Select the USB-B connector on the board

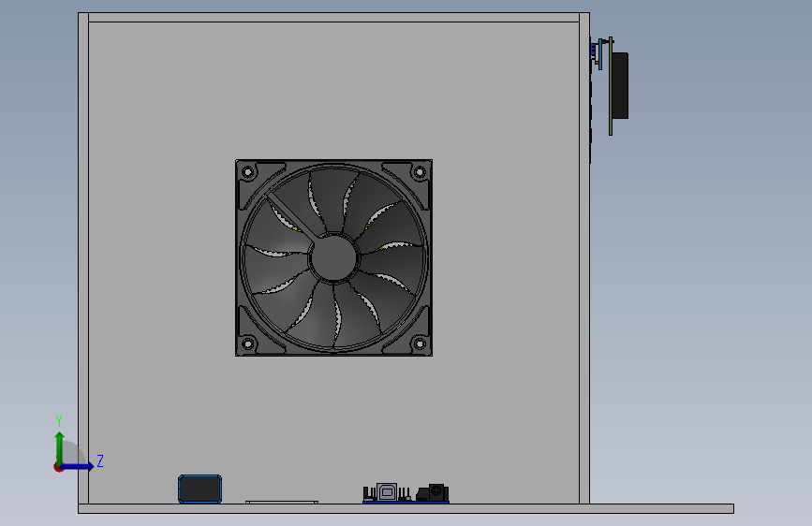click(x=386, y=491)
